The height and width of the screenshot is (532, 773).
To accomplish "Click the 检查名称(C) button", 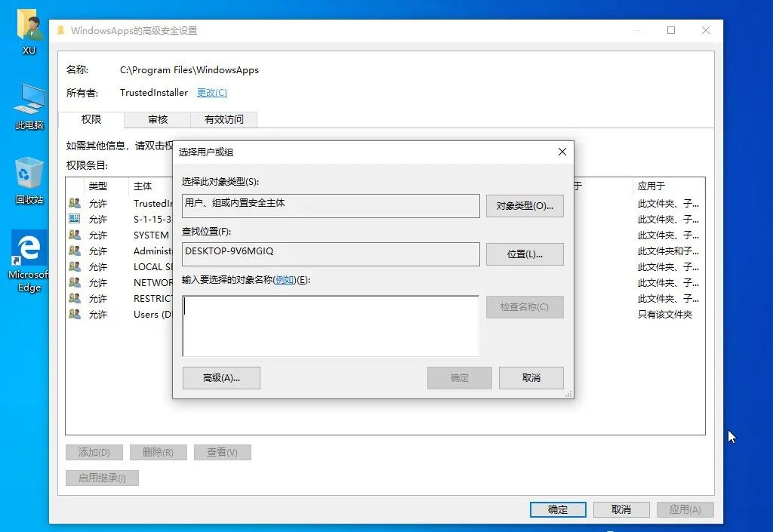I will [x=525, y=307].
